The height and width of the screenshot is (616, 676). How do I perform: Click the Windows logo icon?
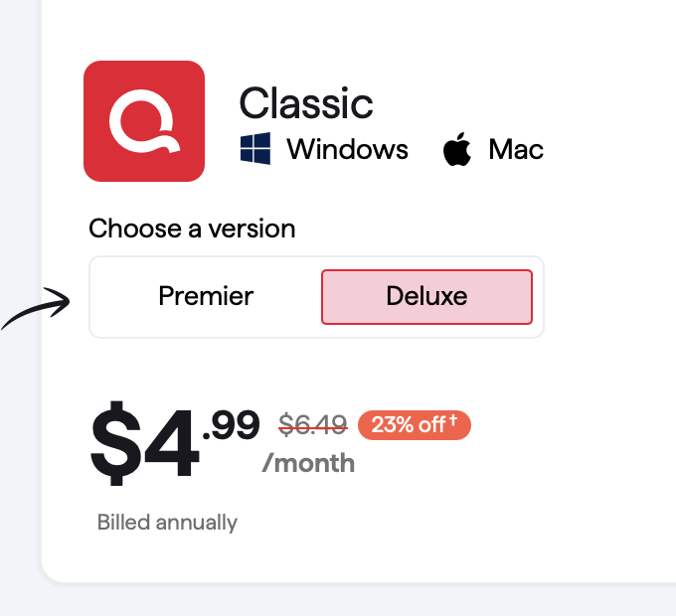[255, 149]
